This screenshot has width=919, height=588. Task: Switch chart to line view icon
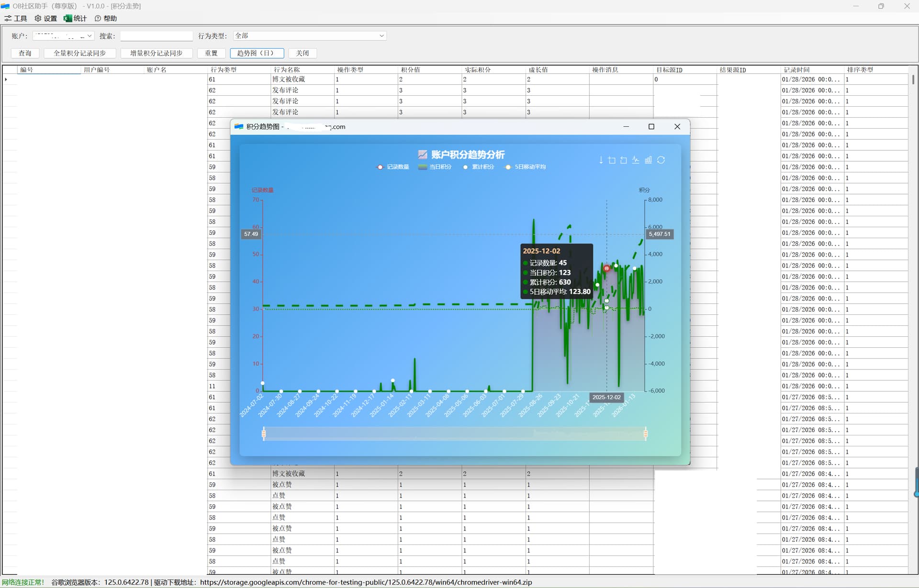636,160
